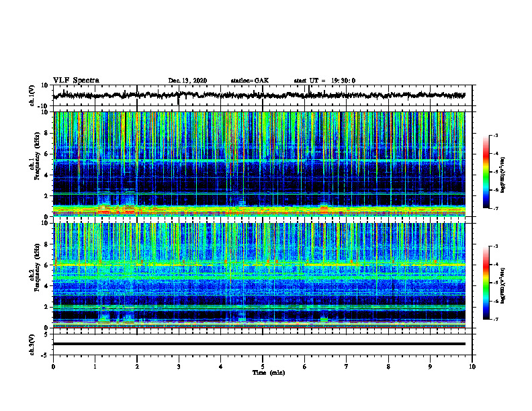Click the "-3" label atop ch.2 colorbar
The width and height of the screenshot is (532, 411).
coord(496,246)
